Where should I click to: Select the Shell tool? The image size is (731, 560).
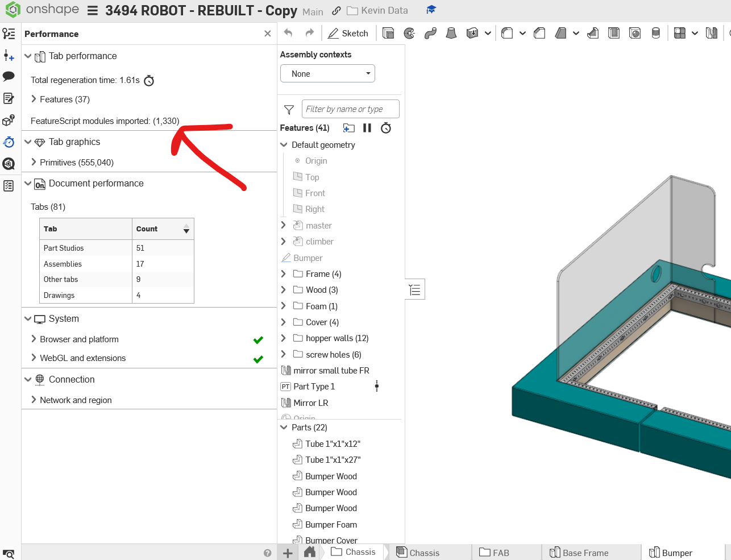614,34
